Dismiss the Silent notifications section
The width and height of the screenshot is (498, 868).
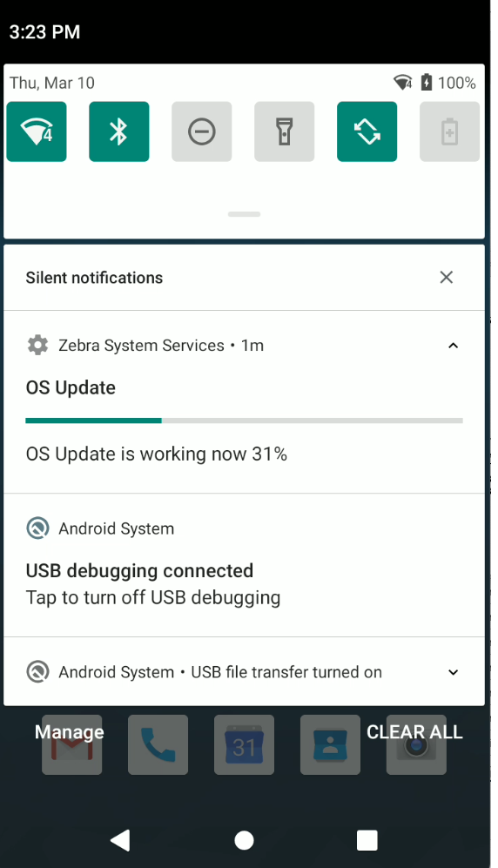pyautogui.click(x=447, y=278)
